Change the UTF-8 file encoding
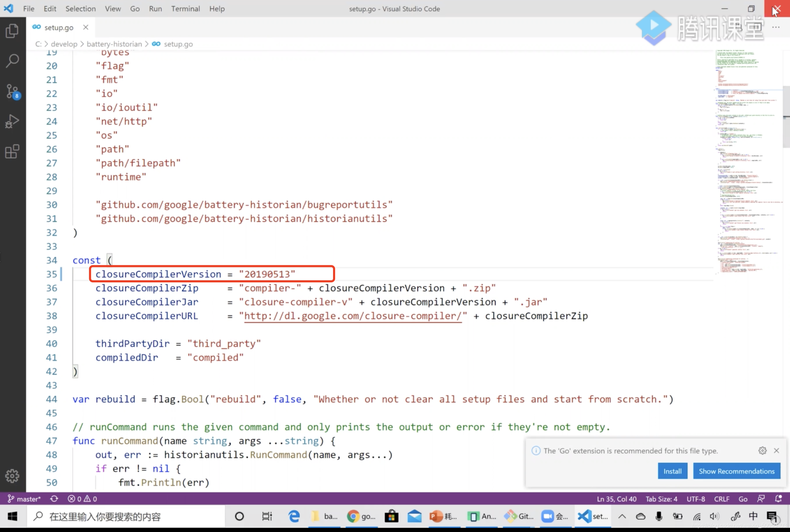The image size is (790, 532). tap(696, 499)
